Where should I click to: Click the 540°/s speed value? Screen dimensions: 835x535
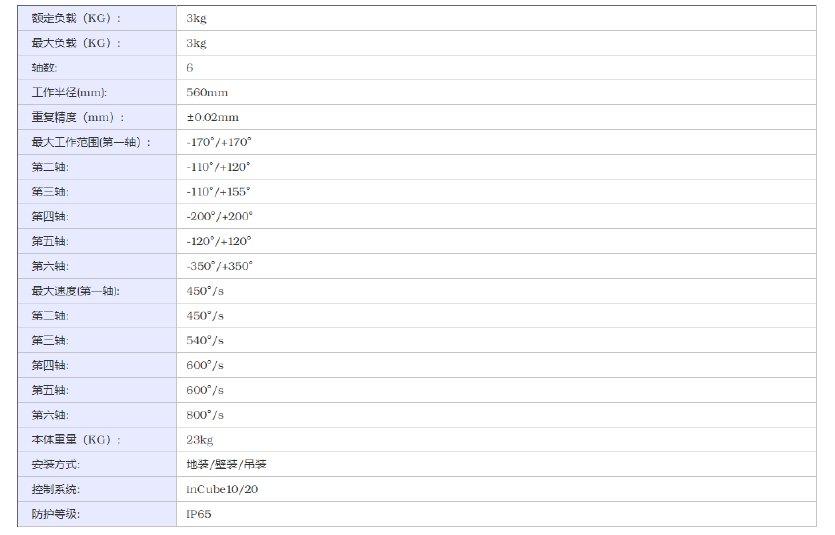(205, 340)
